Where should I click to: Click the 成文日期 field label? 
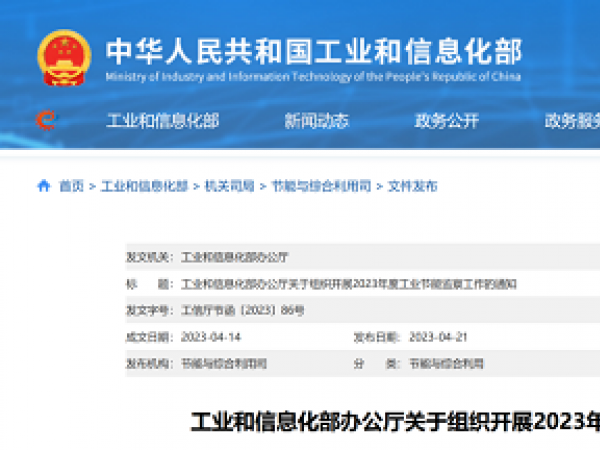point(150,337)
